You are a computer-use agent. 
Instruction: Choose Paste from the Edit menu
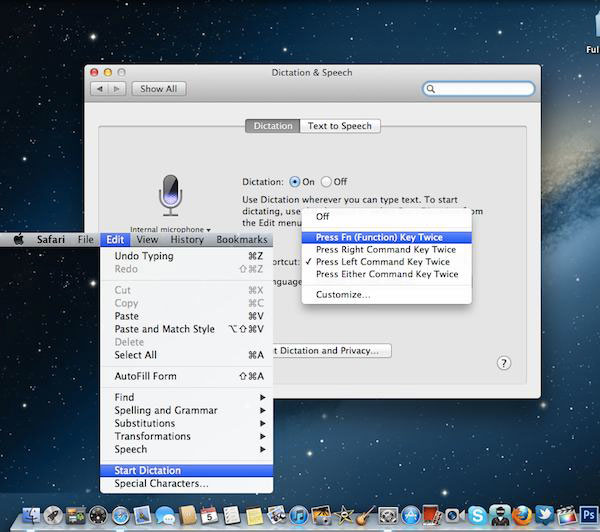pos(187,316)
